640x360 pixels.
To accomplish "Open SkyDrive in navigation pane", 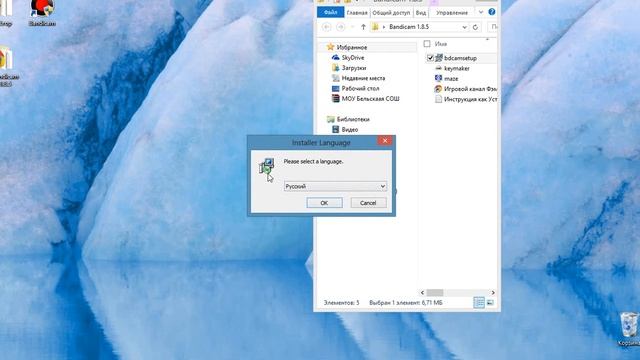I will [x=353, y=58].
